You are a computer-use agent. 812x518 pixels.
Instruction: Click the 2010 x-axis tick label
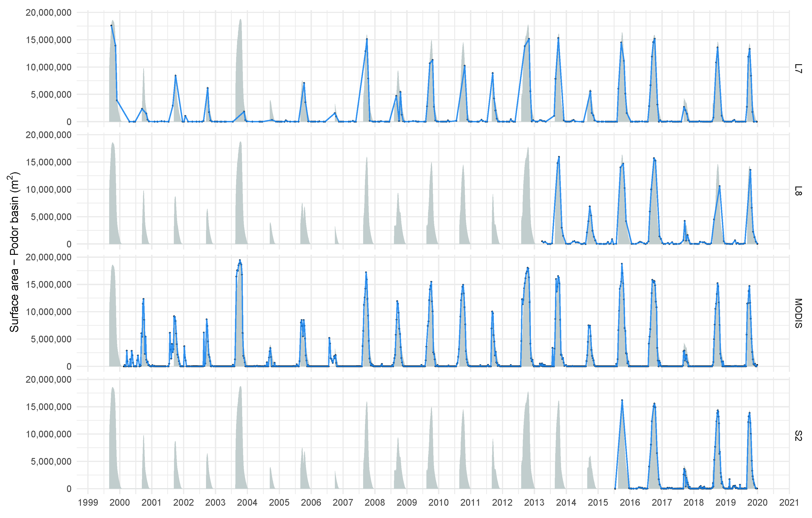tap(438, 502)
